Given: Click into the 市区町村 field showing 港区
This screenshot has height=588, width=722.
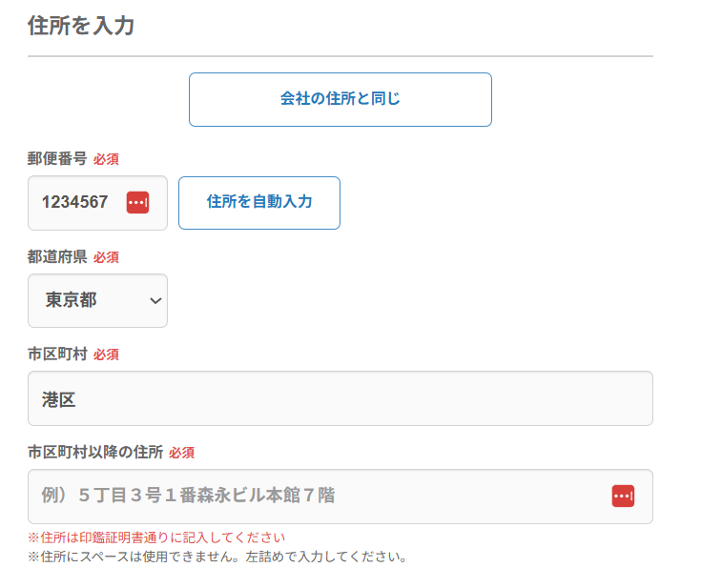Looking at the screenshot, I should pyautogui.click(x=340, y=398).
